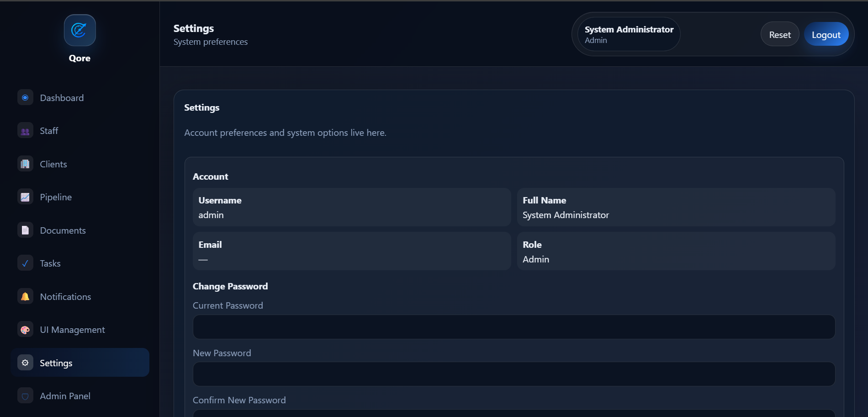This screenshot has width=868, height=417.
Task: Open Notifications from the sidebar
Action: [80, 296]
